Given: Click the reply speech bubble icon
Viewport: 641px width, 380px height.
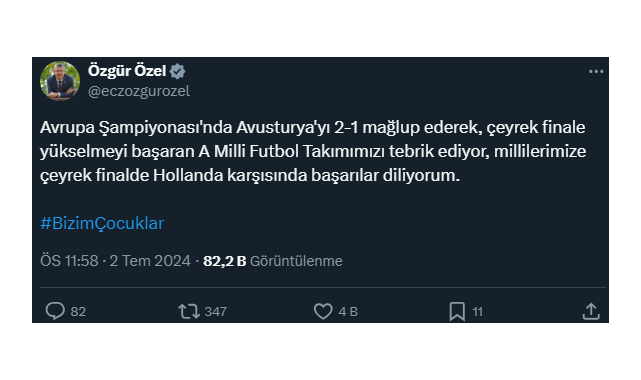Looking at the screenshot, I should 55,311.
